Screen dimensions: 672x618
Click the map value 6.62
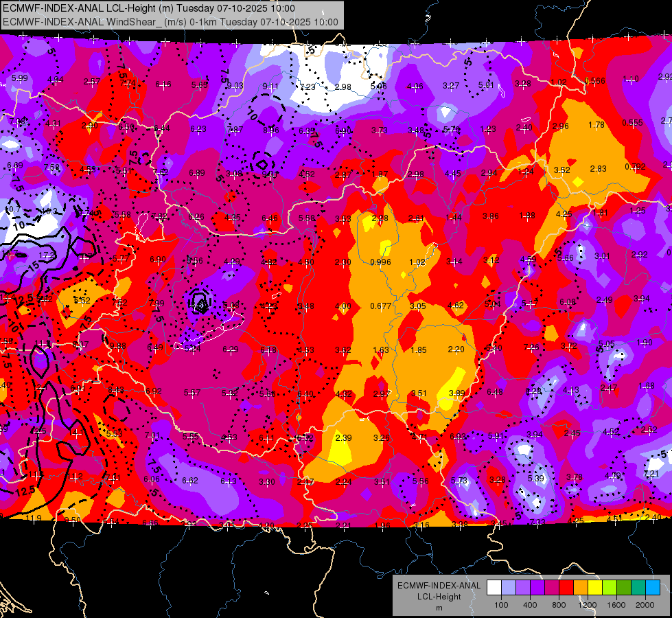coord(190,481)
